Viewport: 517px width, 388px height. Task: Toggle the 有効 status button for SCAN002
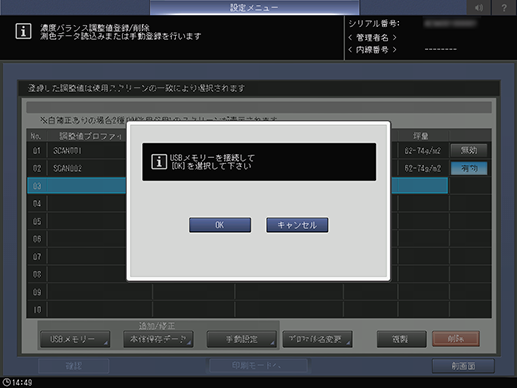[x=469, y=169]
